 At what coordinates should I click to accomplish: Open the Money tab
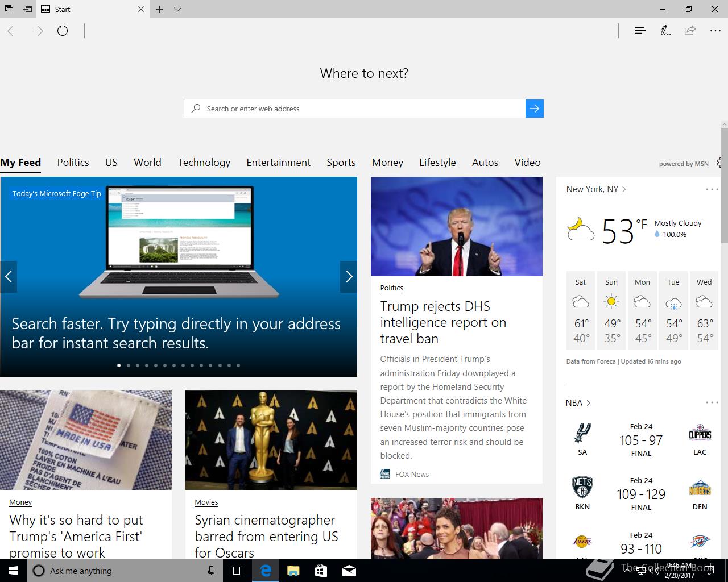(387, 163)
